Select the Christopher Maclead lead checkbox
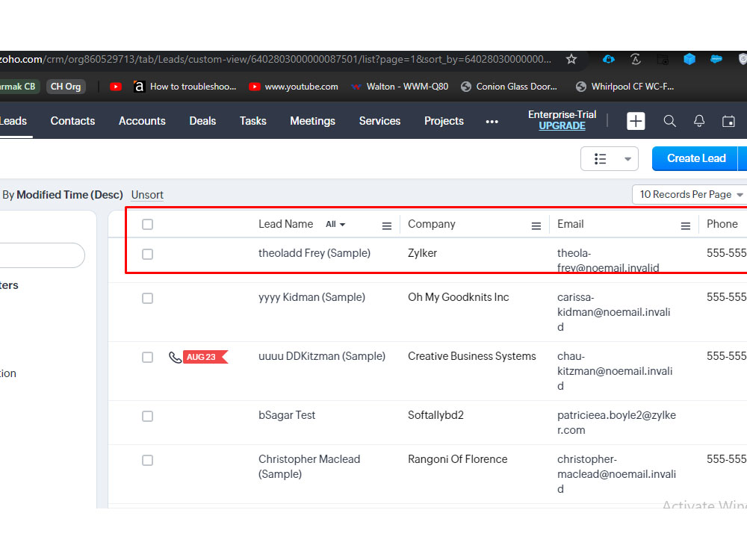The height and width of the screenshot is (560, 747). pos(148,460)
